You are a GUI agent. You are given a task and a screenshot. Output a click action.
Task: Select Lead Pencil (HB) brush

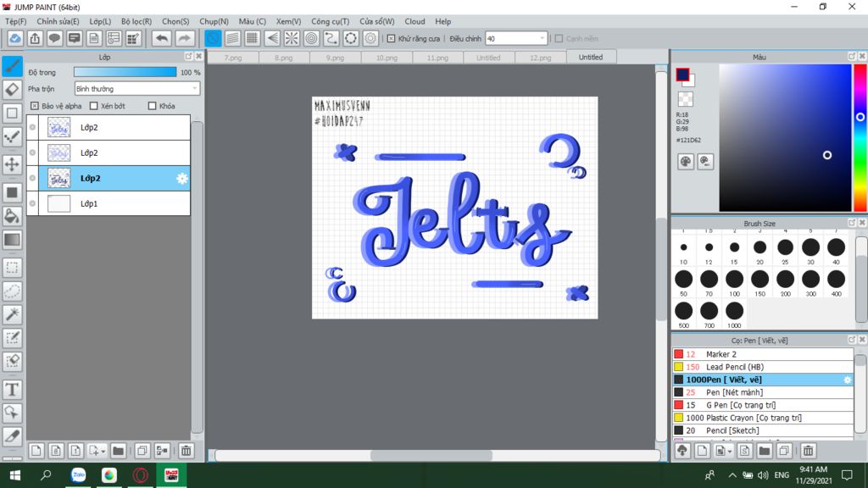pyautogui.click(x=763, y=367)
